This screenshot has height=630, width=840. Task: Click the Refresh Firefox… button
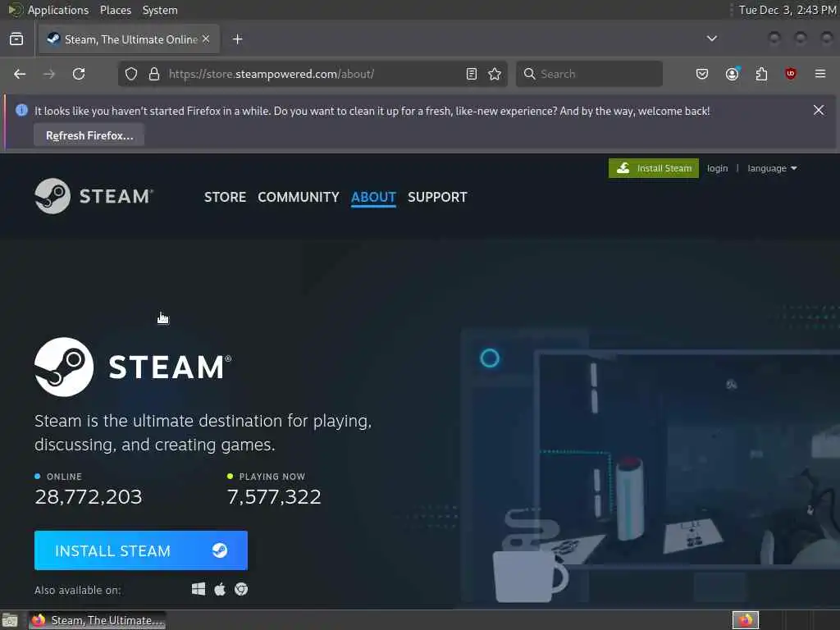(89, 135)
